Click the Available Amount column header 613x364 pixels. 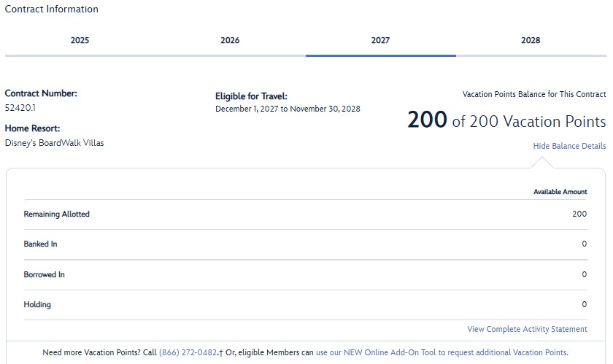click(560, 192)
